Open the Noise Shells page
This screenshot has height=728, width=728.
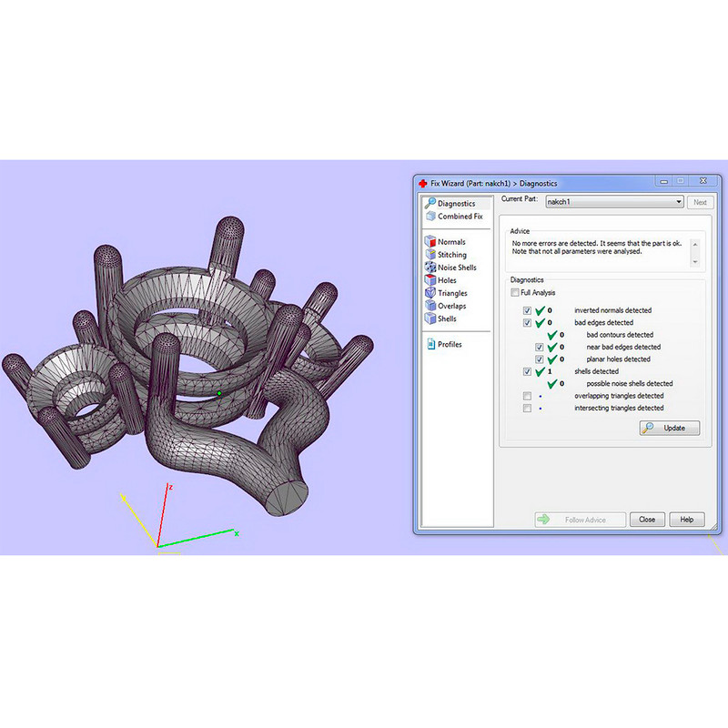point(456,268)
